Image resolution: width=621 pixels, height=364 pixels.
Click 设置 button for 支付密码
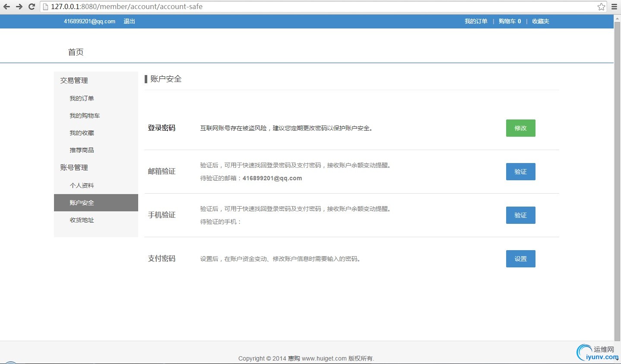520,259
